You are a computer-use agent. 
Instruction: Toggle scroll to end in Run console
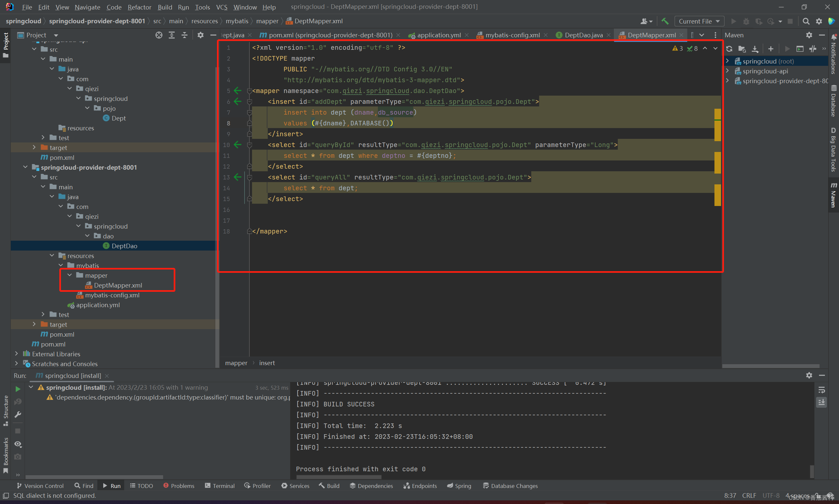point(821,402)
